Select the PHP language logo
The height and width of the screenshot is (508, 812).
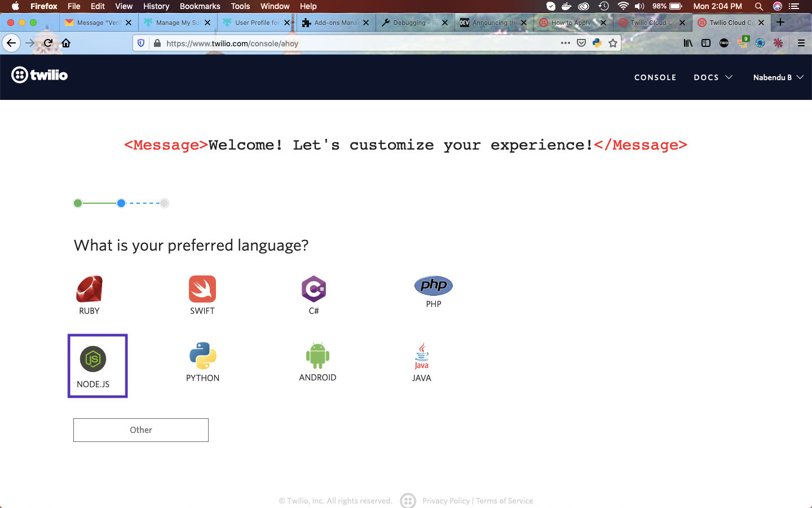click(x=434, y=286)
